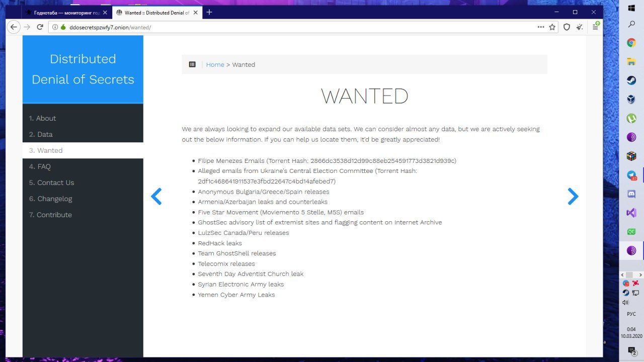Click the system tray volume icon
This screenshot has height=362, width=644.
pos(625,302)
